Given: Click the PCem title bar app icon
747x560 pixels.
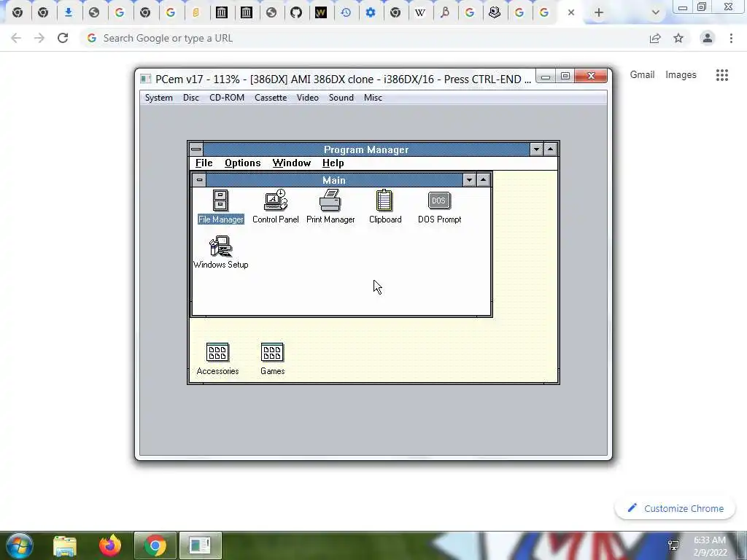Looking at the screenshot, I should [146, 79].
